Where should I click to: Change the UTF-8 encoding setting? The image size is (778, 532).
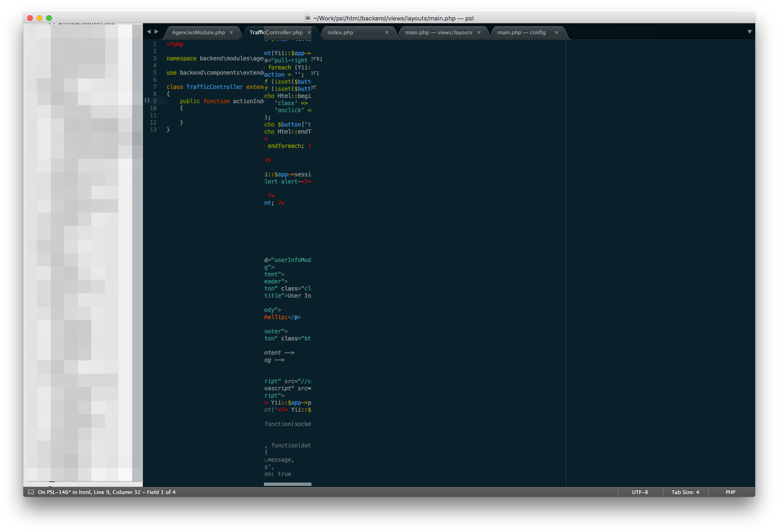point(640,492)
